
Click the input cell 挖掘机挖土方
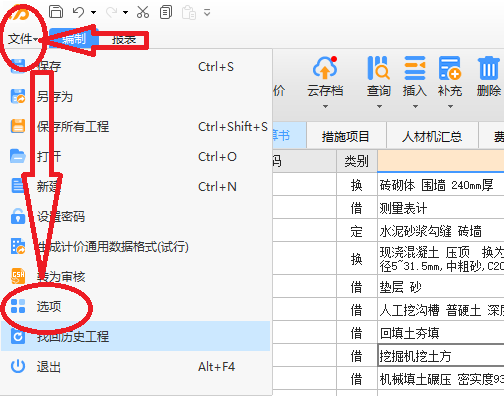[x=441, y=356]
